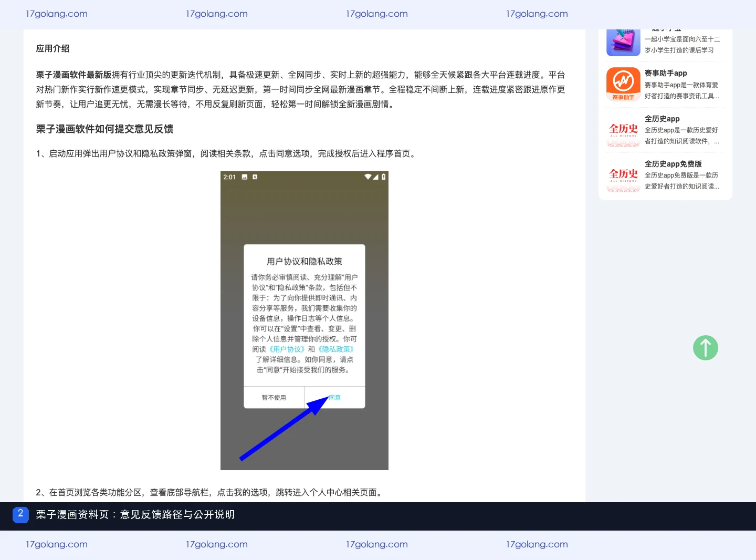Open the 用户协议和隐私政策 phone screenshot image
The height and width of the screenshot is (560, 756).
coord(304,320)
